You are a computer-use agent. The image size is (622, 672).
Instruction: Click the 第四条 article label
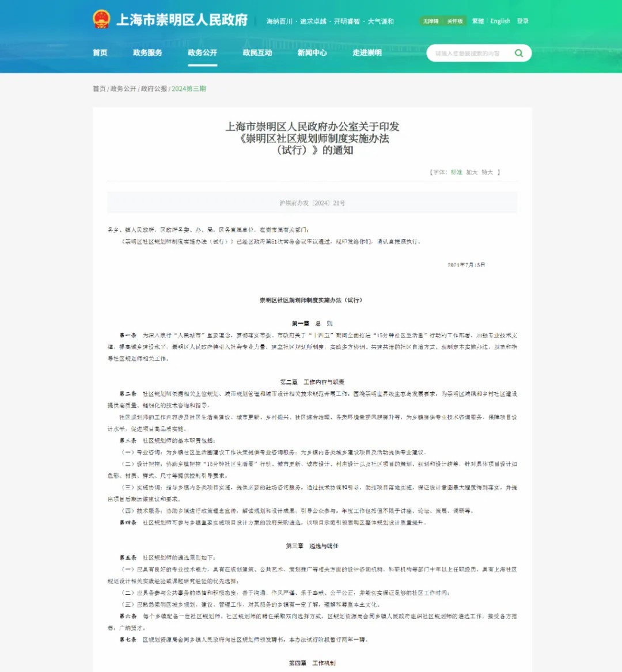(x=128, y=522)
